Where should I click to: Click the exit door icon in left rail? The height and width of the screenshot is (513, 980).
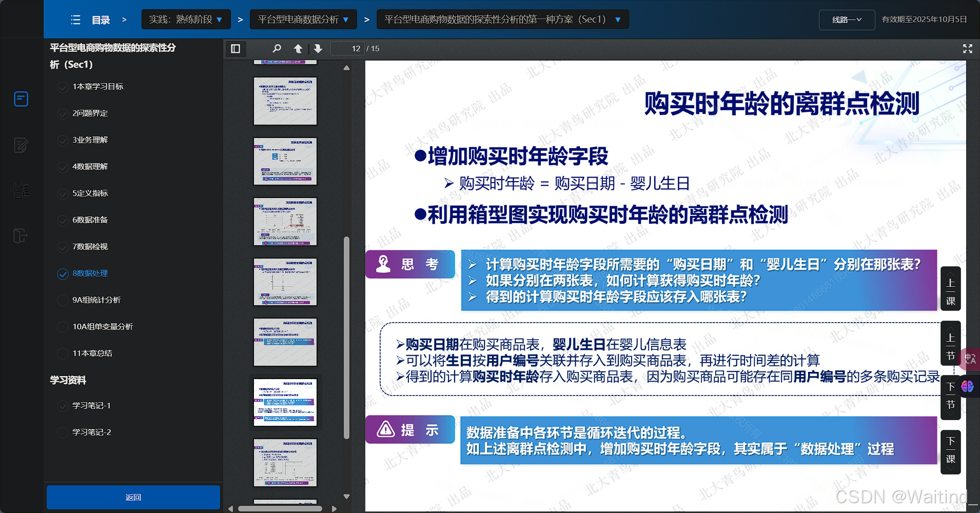(x=20, y=236)
